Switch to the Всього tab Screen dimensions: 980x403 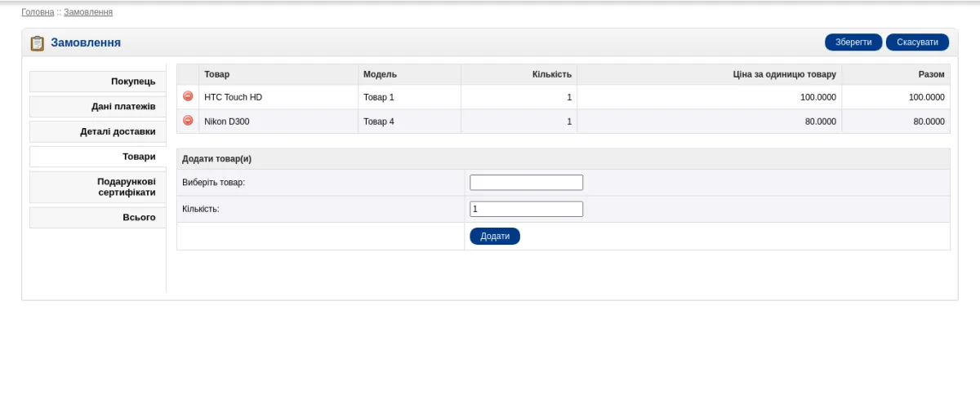click(98, 217)
